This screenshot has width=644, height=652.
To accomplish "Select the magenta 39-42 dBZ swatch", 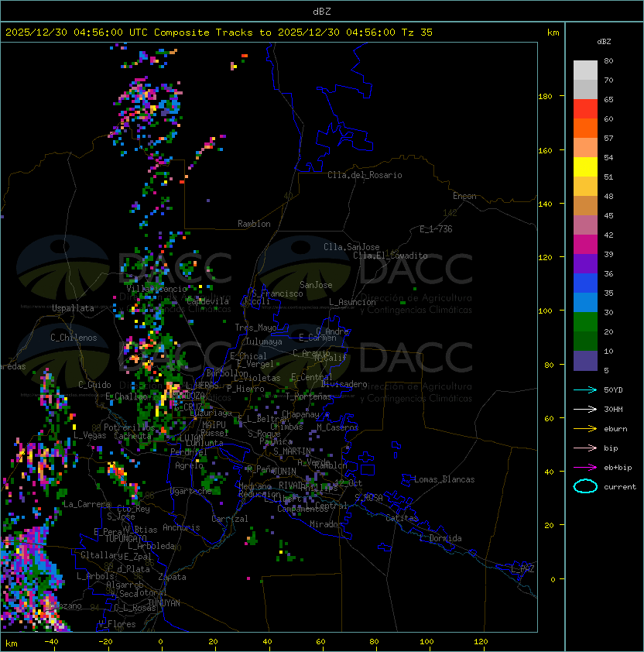I will 585,244.
